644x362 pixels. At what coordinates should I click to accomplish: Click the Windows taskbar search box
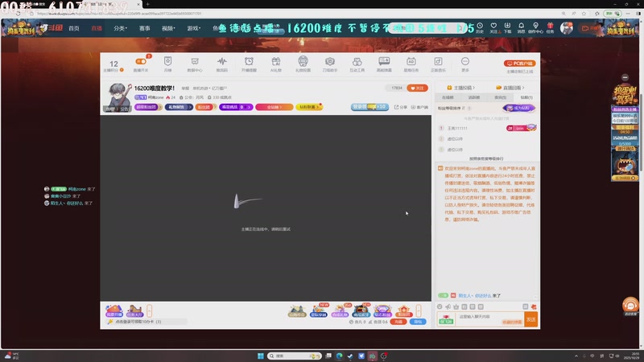click(295, 356)
